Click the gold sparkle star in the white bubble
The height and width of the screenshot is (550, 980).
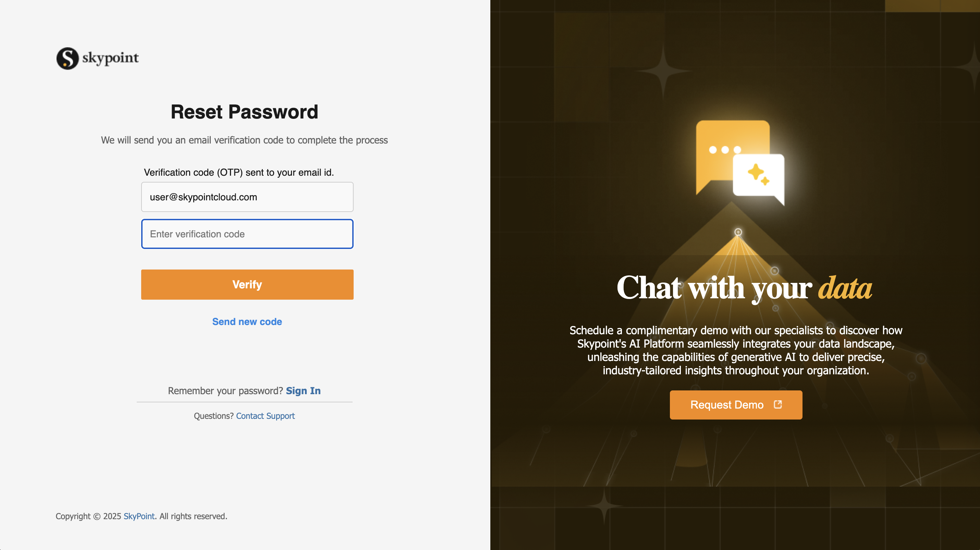click(x=758, y=174)
